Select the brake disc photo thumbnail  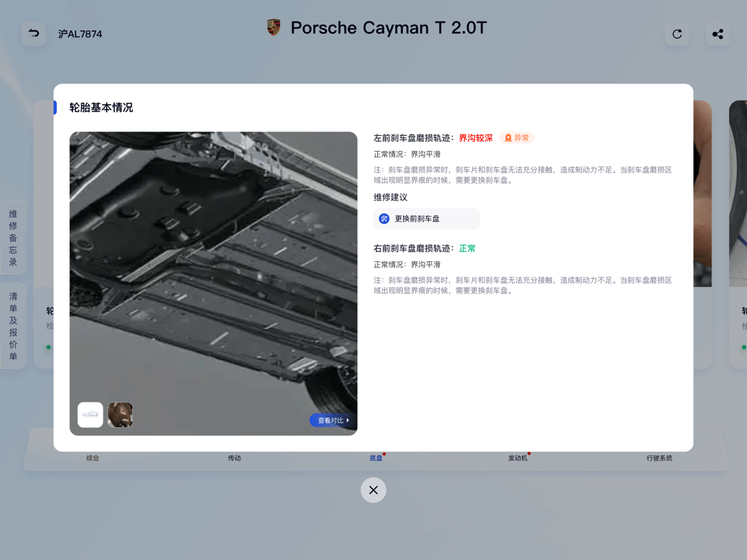pyautogui.click(x=120, y=414)
